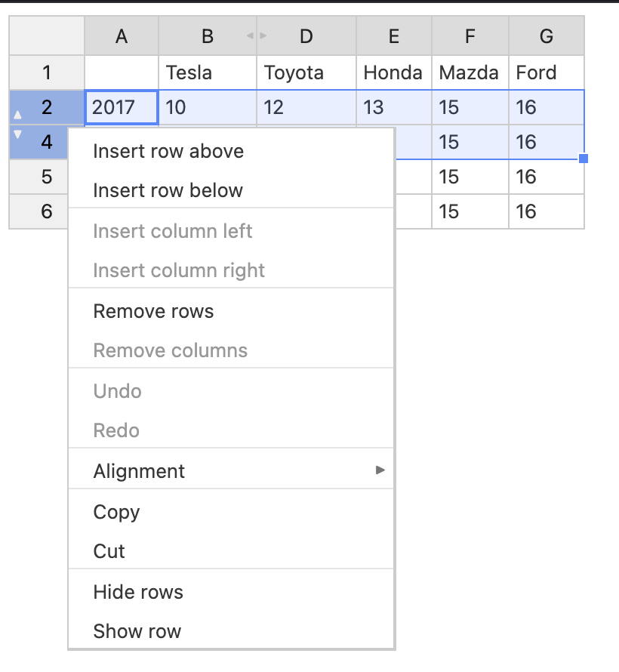Click the hidden column right-arrow indicator before D
This screenshot has height=672, width=619.
(x=263, y=35)
